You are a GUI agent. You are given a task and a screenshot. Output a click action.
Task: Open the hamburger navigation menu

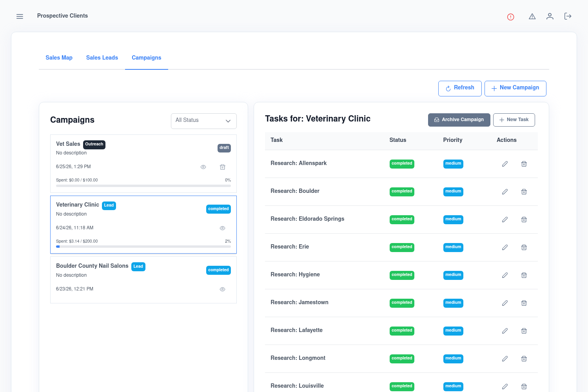20,16
